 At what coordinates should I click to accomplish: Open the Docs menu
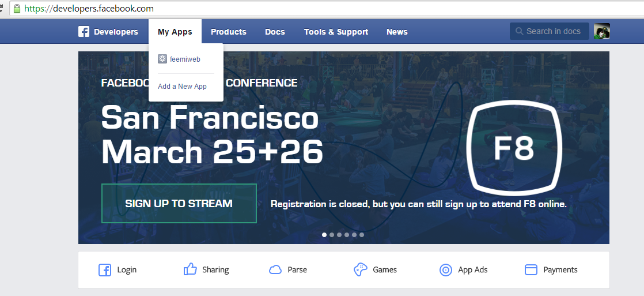(275, 32)
